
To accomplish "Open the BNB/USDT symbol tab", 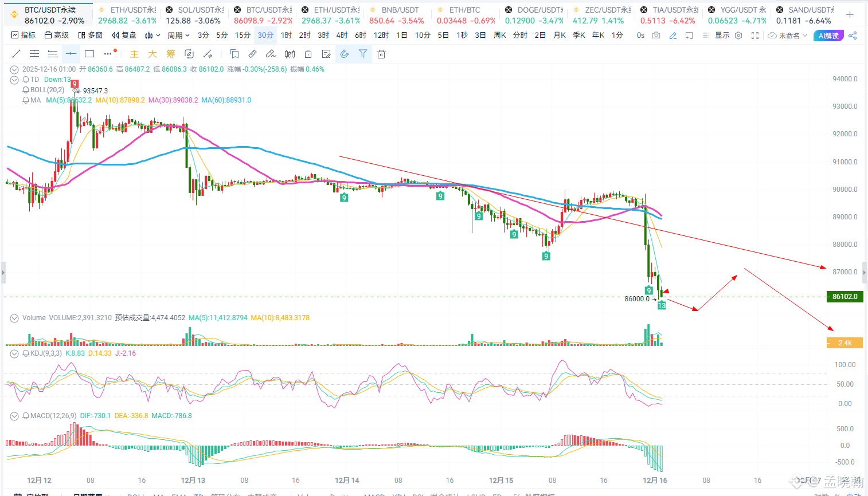I will [x=398, y=15].
